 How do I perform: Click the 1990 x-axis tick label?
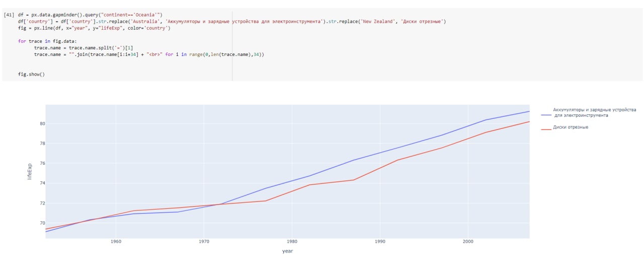coord(380,242)
